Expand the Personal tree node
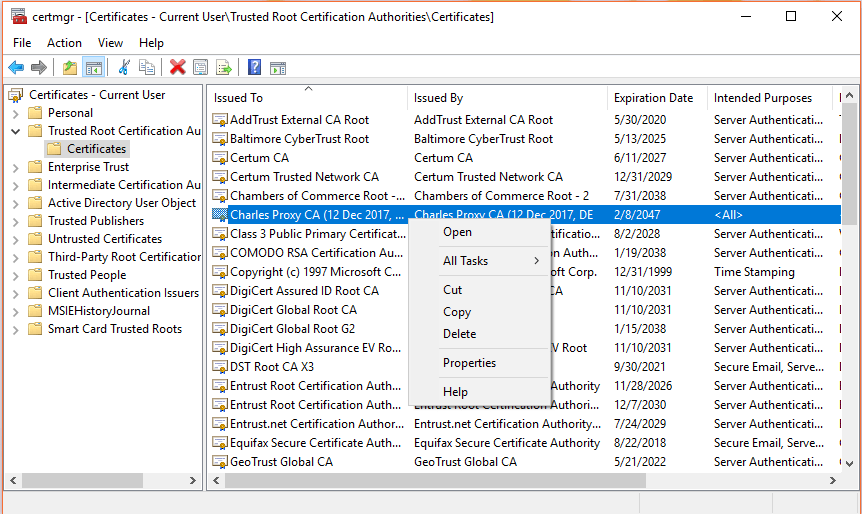 (x=15, y=114)
